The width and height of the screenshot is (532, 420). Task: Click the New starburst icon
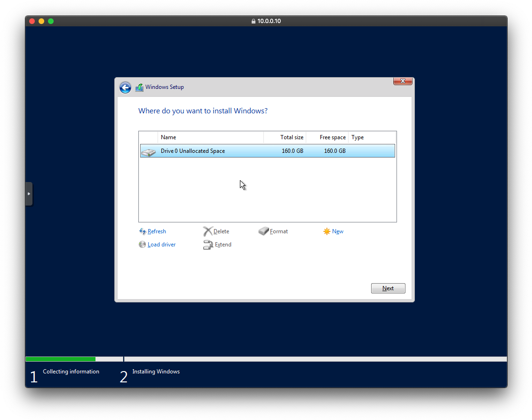pos(327,231)
